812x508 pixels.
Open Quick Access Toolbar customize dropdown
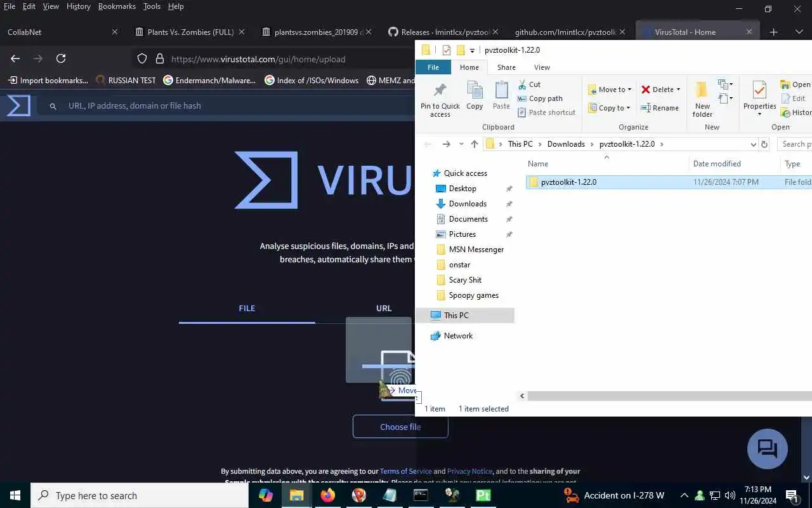click(x=472, y=51)
